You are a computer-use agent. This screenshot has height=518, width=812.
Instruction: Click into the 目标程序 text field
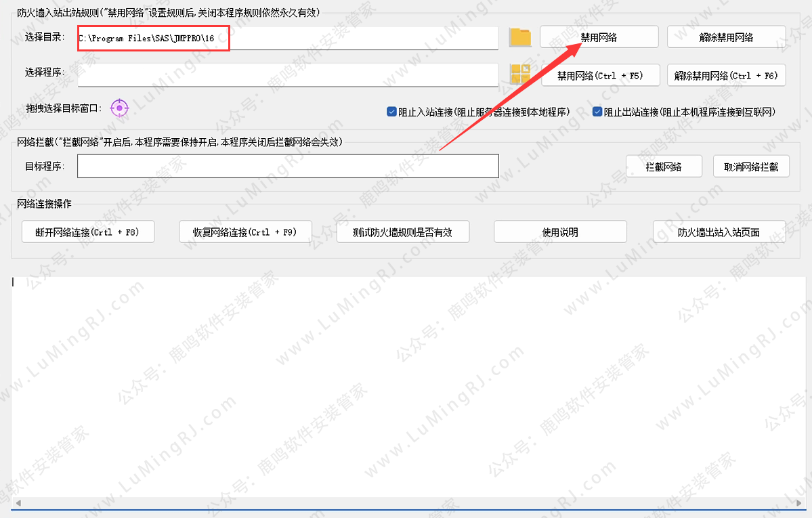pyautogui.click(x=288, y=167)
